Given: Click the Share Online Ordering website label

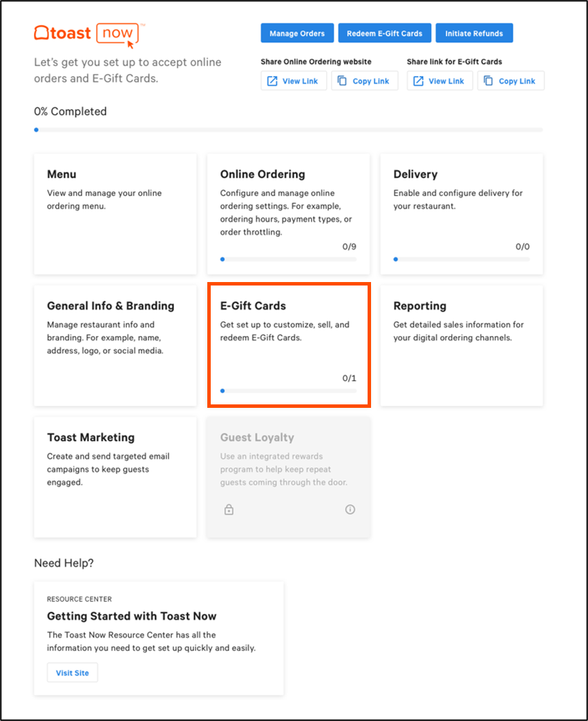Looking at the screenshot, I should pyautogui.click(x=316, y=62).
